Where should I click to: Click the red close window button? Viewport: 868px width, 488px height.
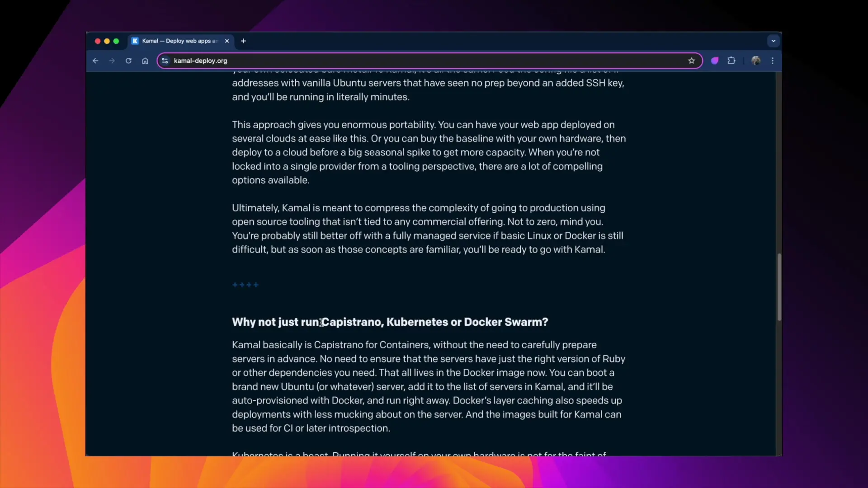pos(97,41)
